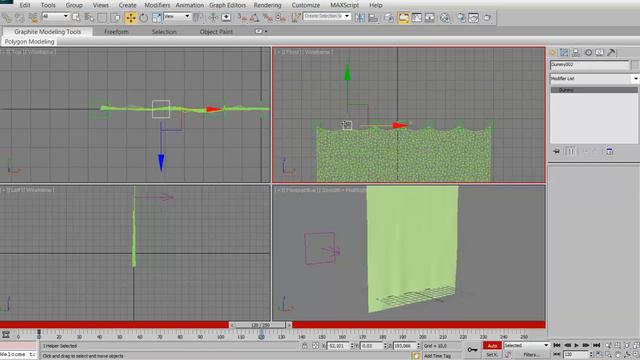Click the Render Production teapot icon

(487, 18)
